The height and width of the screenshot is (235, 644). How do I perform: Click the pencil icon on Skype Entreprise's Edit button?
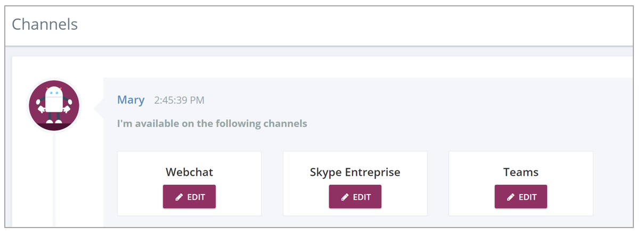pos(345,197)
